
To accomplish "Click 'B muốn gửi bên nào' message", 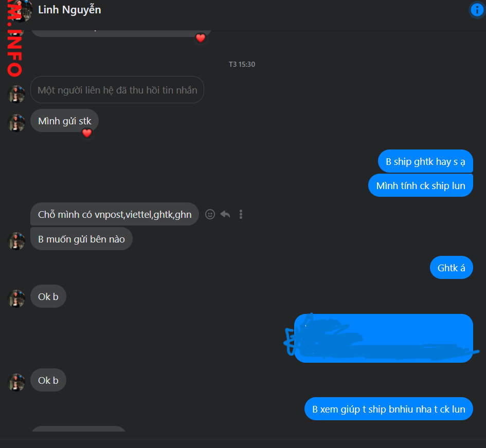I will [81, 239].
